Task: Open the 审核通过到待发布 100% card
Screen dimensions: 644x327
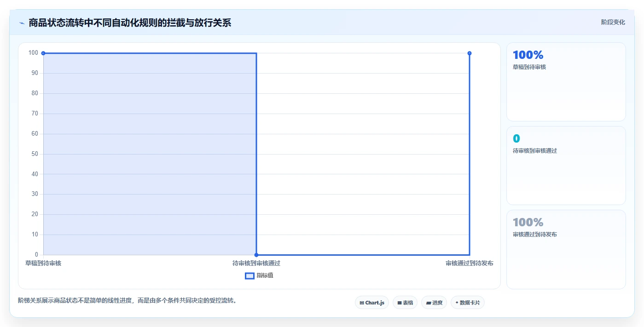Action: coord(566,249)
